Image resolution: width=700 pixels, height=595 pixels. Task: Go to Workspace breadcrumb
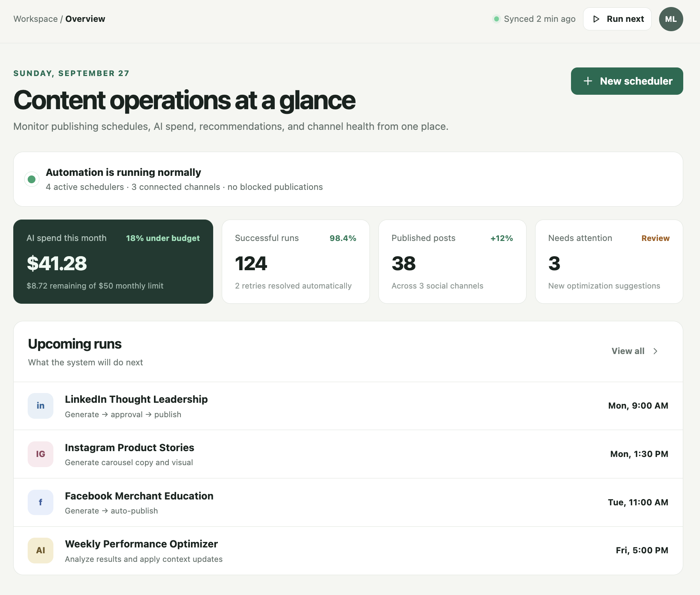pos(35,19)
